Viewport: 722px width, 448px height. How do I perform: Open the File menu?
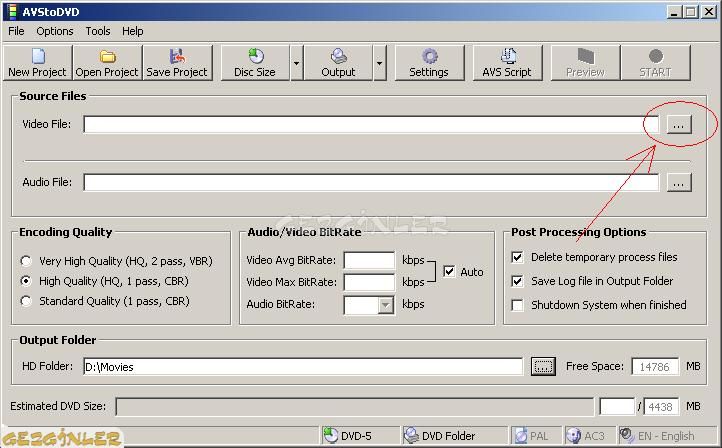tap(16, 31)
